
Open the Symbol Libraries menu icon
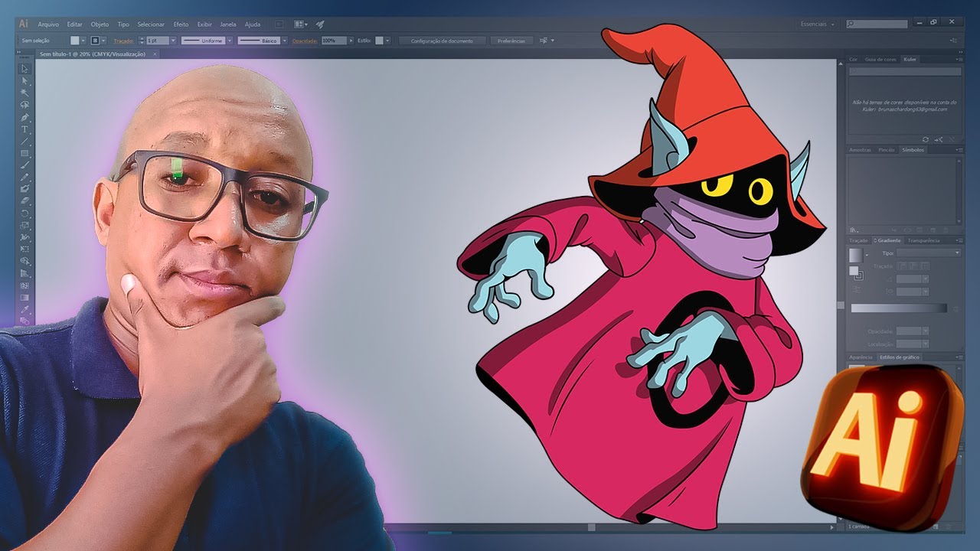coord(855,230)
